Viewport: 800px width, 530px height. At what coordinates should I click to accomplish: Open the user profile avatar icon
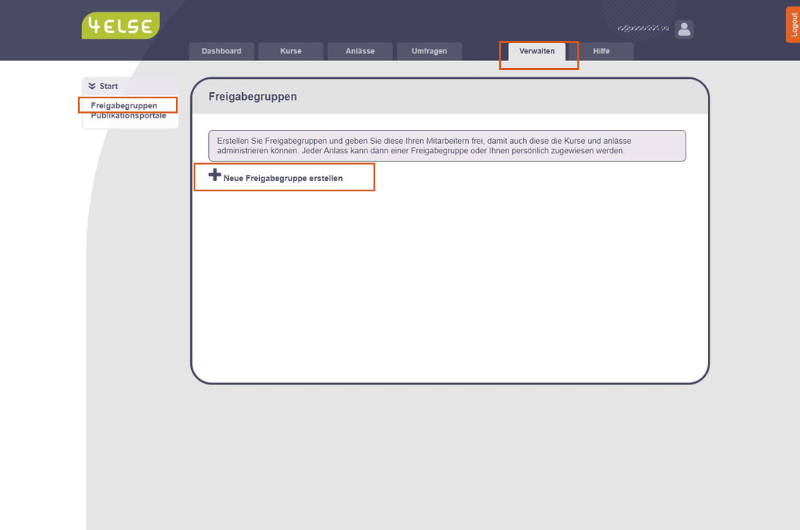[684, 29]
